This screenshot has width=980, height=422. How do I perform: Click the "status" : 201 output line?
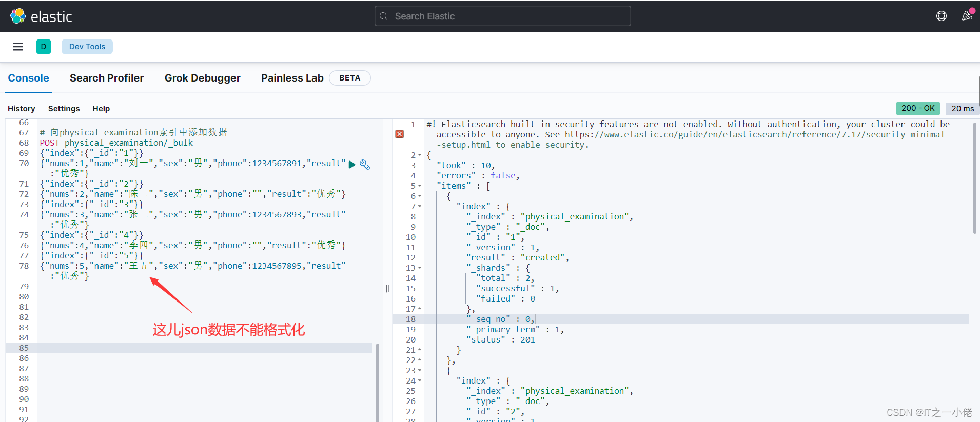pos(500,339)
